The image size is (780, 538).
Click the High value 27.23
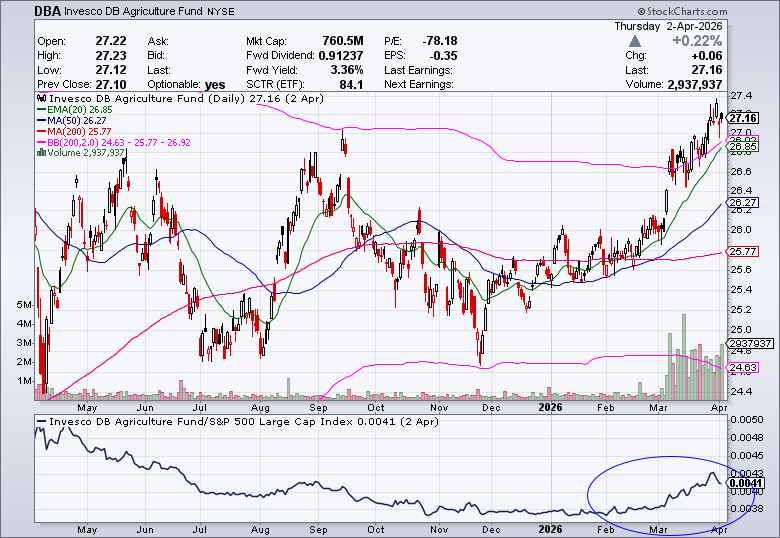111,55
